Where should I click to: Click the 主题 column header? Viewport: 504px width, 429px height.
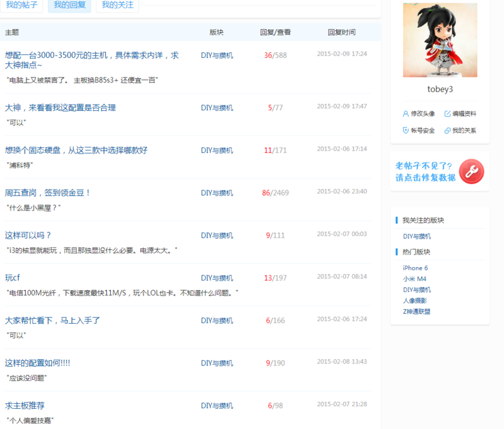(x=12, y=33)
